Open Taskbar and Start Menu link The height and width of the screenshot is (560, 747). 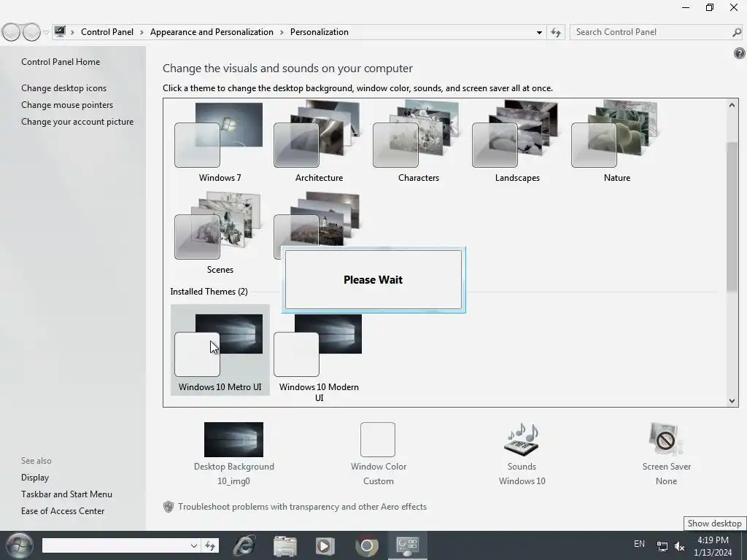66,494
